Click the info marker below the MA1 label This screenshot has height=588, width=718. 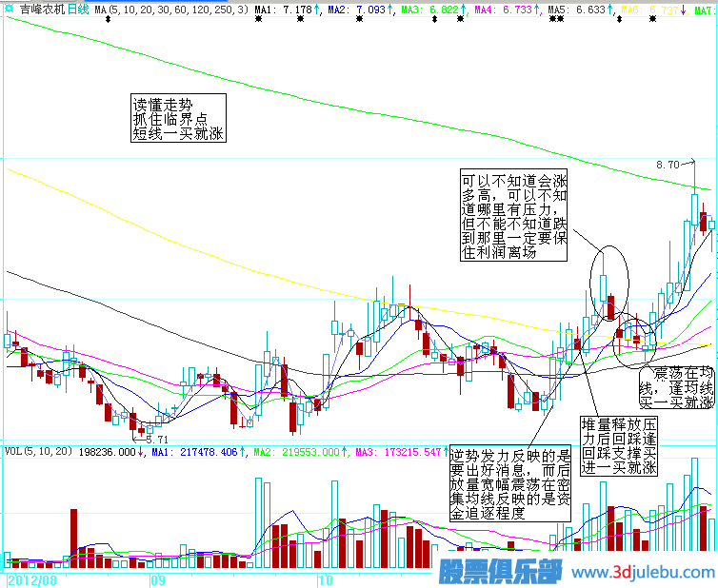pos(258,19)
